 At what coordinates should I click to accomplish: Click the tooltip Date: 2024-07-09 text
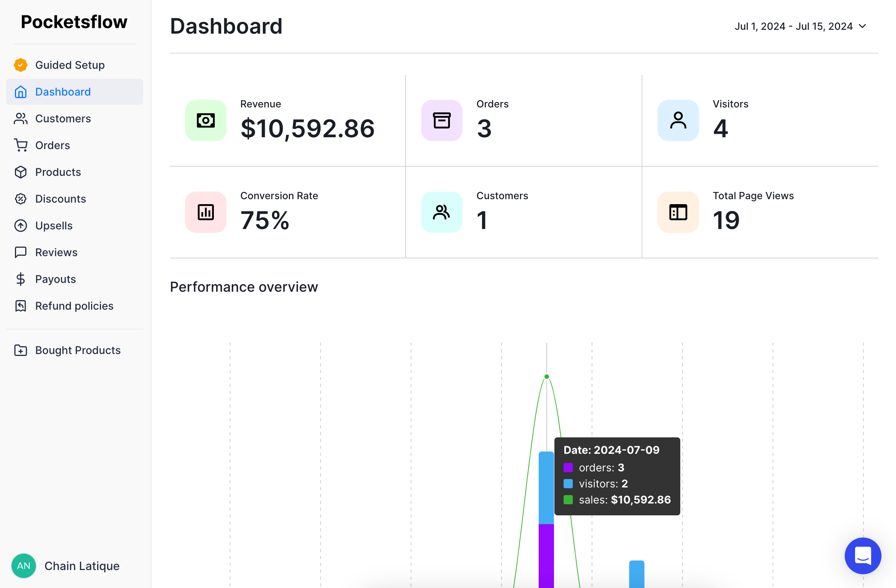tap(611, 450)
